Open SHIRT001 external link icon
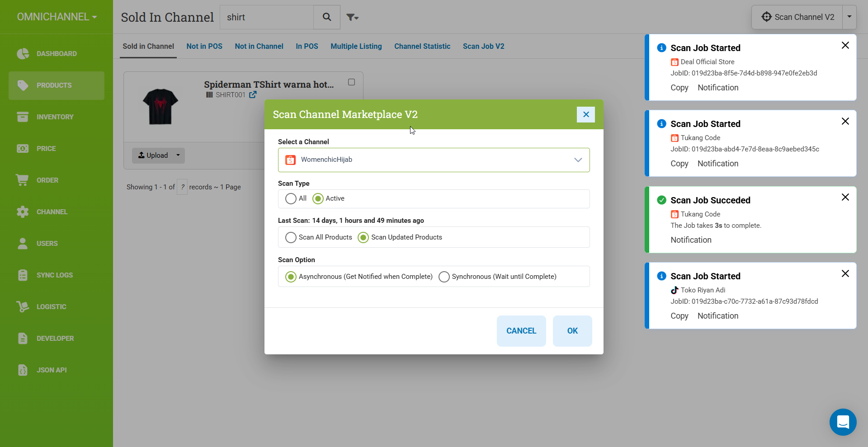Screen dimensions: 868x447 pyautogui.click(x=253, y=95)
